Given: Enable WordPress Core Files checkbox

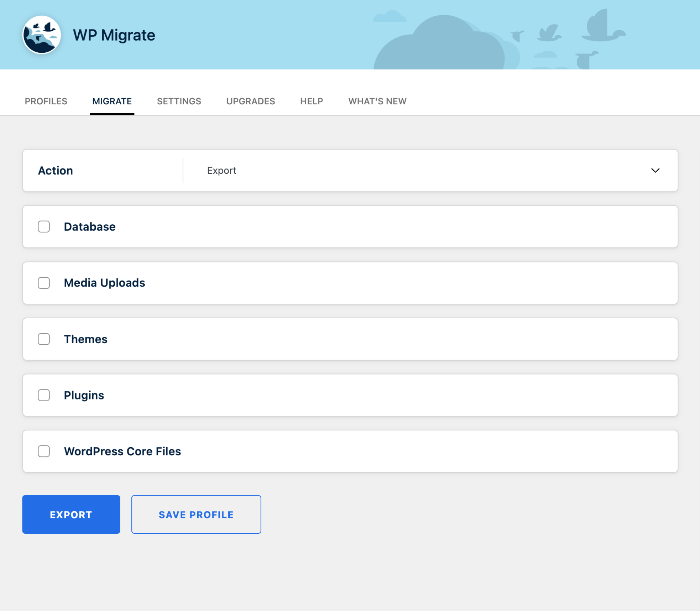Looking at the screenshot, I should (44, 451).
